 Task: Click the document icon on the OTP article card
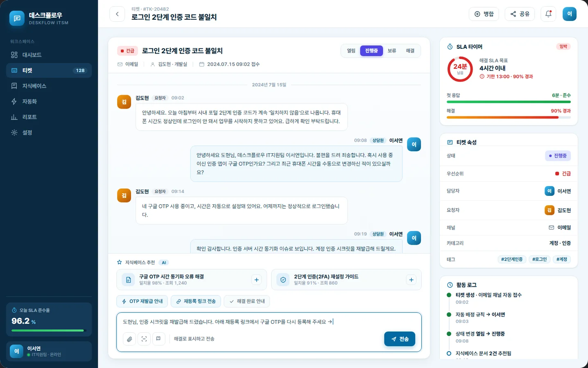128,279
